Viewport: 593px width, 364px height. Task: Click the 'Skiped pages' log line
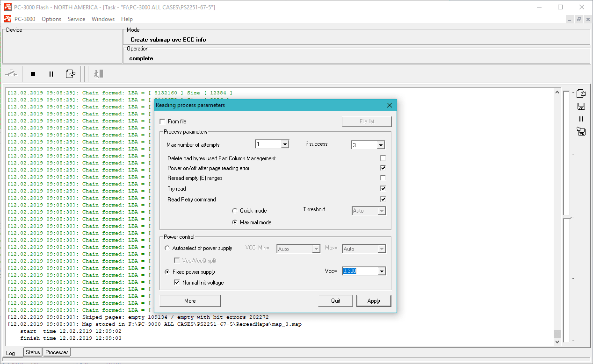pyautogui.click(x=138, y=317)
